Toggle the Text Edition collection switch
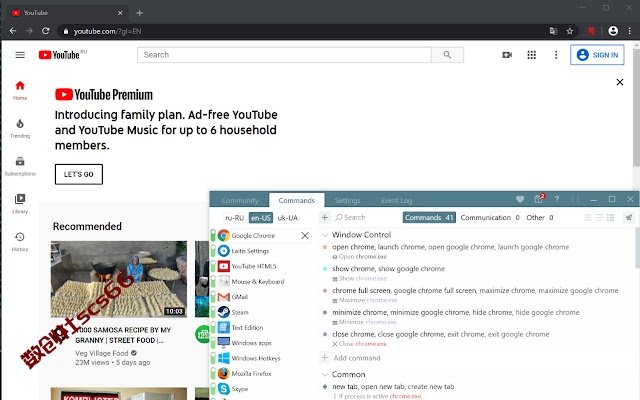640x400 pixels. point(213,327)
